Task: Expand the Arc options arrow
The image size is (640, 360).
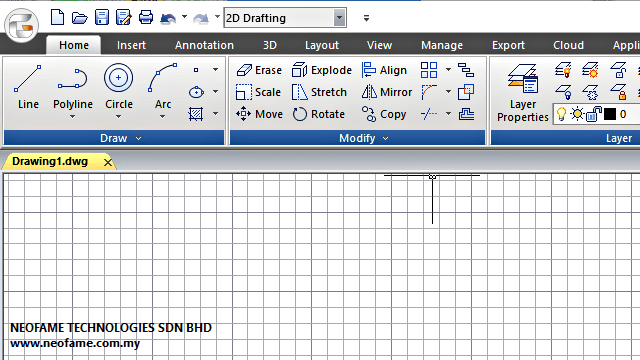Action: 162,117
